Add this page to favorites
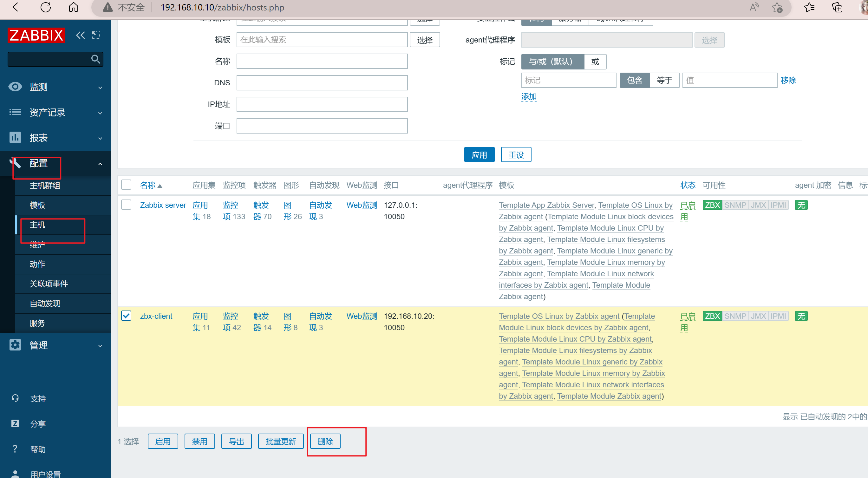The image size is (868, 478). pyautogui.click(x=777, y=7)
